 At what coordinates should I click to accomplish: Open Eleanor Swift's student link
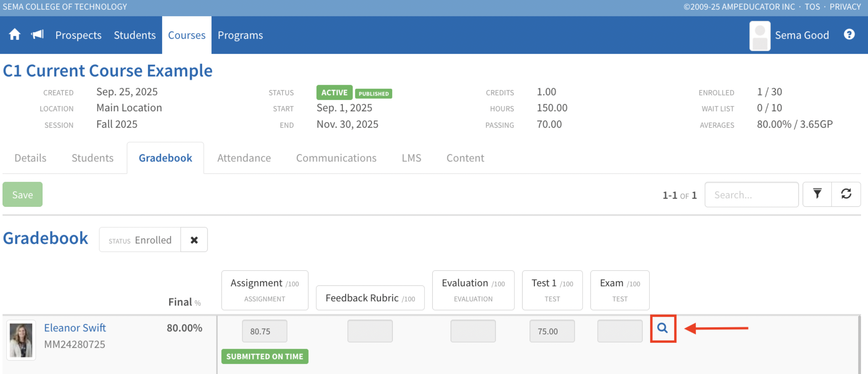pos(75,328)
